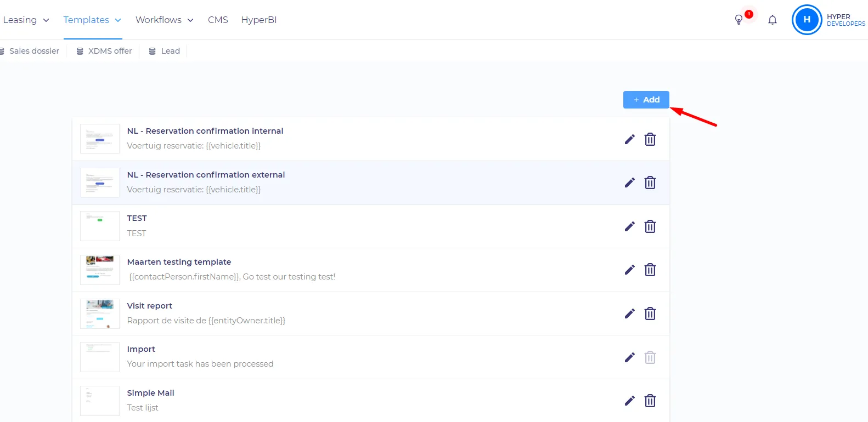Image resolution: width=868 pixels, height=422 pixels.
Task: Switch to the Lead tab
Action: (x=165, y=51)
